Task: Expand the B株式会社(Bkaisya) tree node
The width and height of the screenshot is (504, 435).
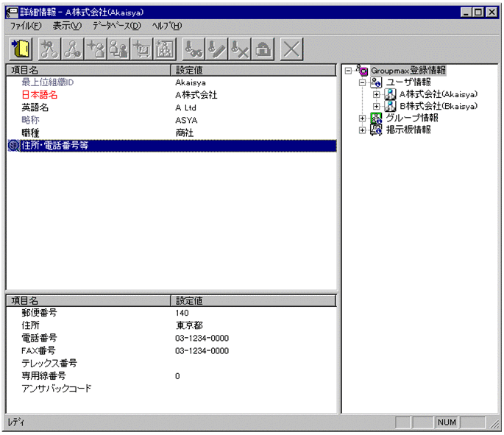Action: [x=377, y=107]
